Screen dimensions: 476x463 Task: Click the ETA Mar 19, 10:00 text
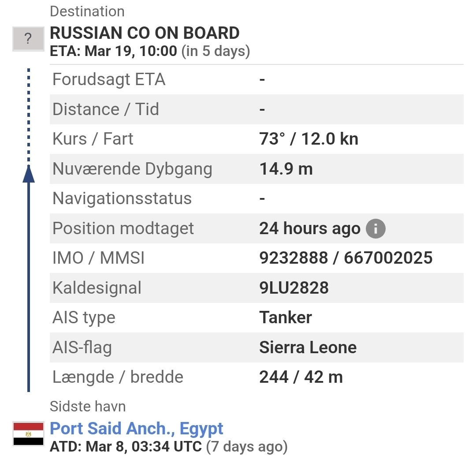pos(114,51)
